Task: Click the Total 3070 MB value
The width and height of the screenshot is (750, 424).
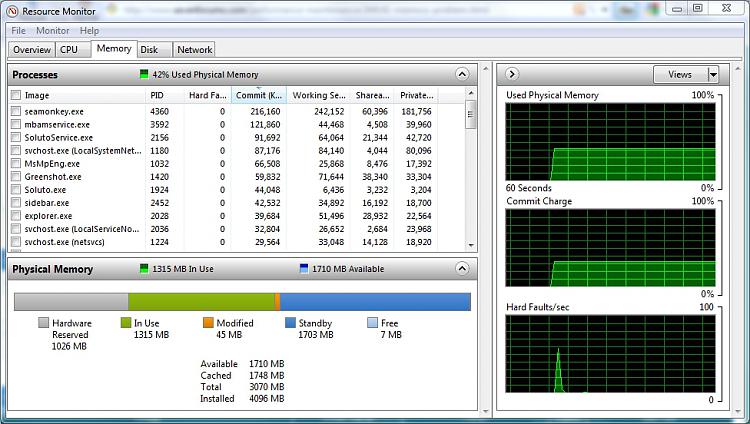Action: pos(266,387)
